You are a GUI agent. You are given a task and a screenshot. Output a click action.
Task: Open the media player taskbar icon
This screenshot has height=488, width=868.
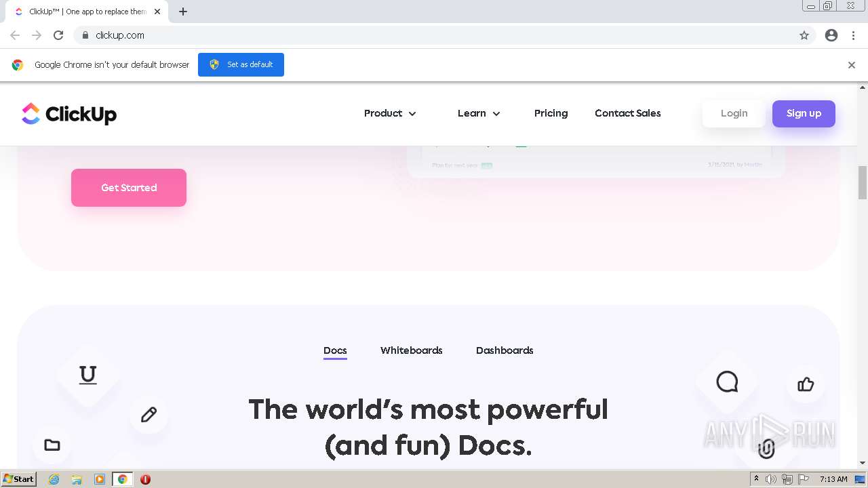tap(100, 479)
